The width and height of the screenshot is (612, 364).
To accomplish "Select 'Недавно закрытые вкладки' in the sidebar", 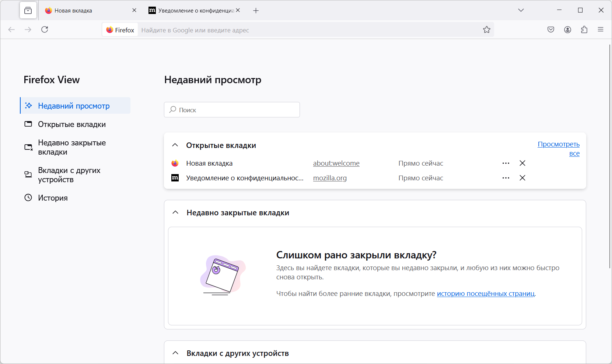I will pyautogui.click(x=75, y=147).
